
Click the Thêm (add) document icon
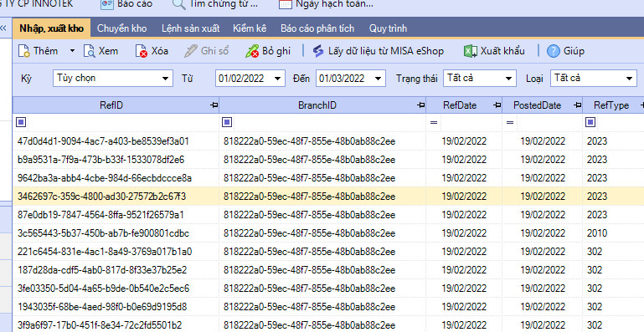point(24,51)
